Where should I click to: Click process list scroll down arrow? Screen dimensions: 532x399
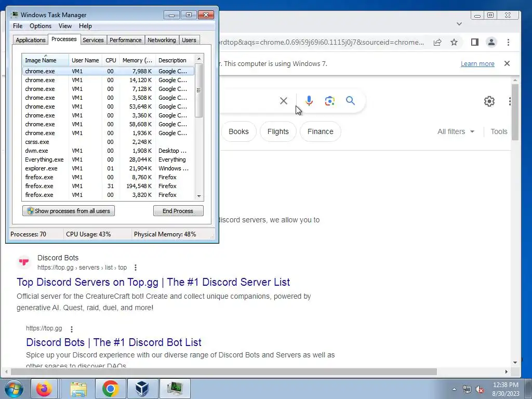pos(199,196)
